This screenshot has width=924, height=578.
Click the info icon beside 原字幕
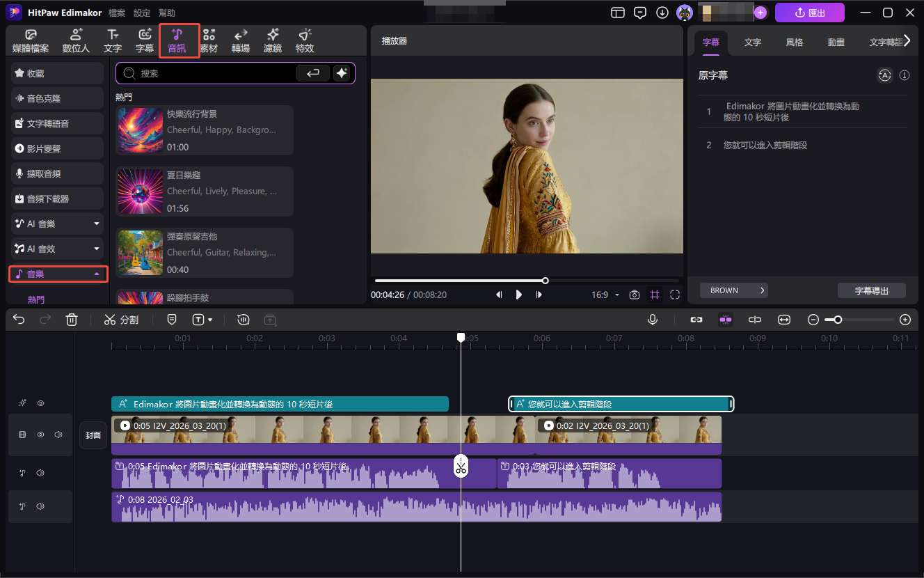(905, 75)
